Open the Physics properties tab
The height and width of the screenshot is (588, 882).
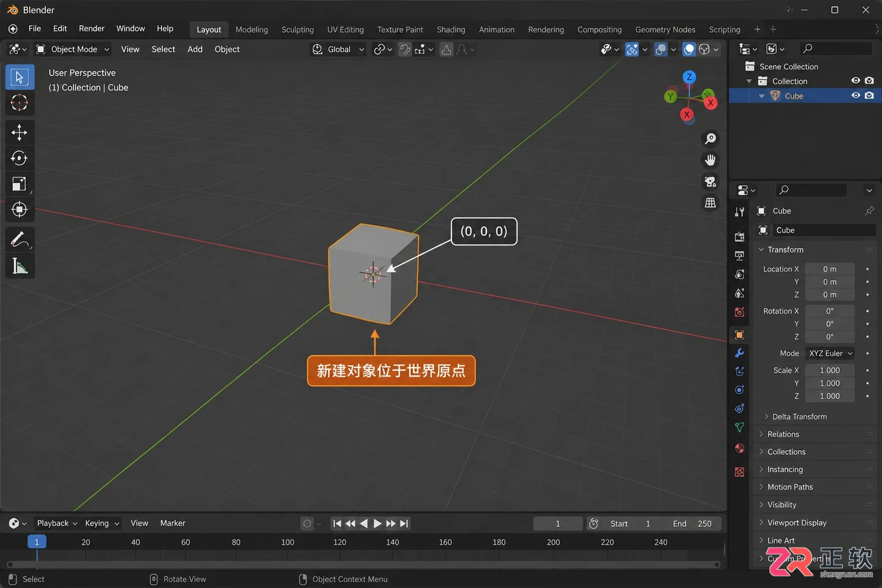[740, 390]
